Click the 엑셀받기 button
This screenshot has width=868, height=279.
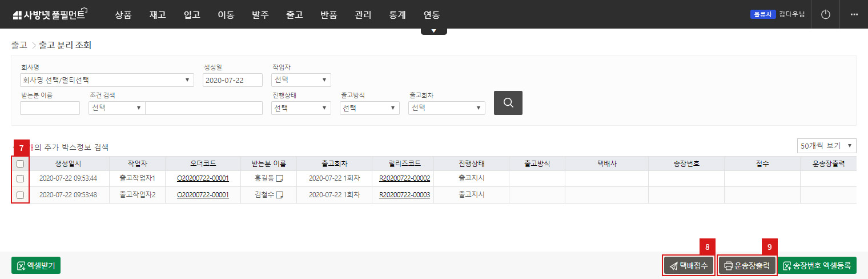coord(36,266)
